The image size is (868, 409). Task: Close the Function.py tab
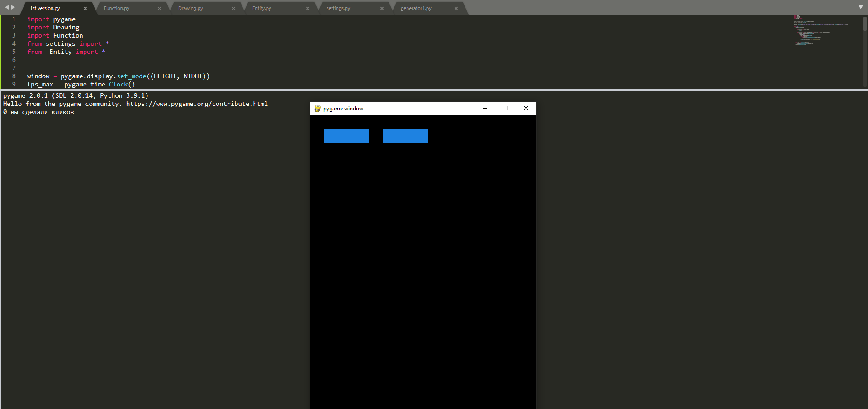point(159,8)
